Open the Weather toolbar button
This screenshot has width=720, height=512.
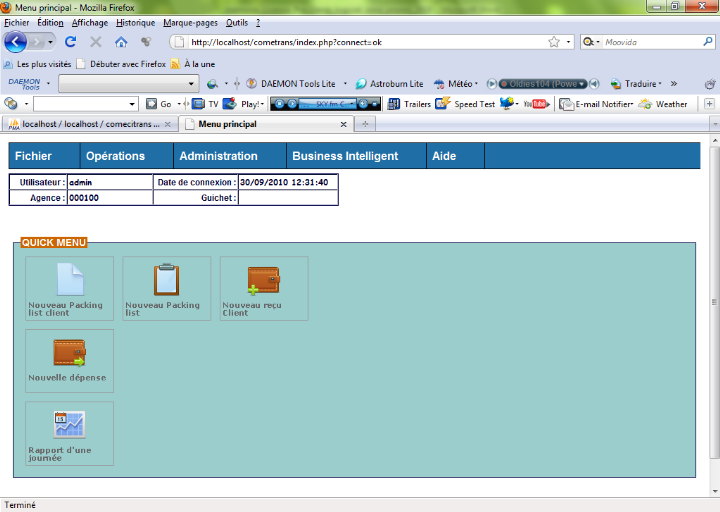[663, 104]
